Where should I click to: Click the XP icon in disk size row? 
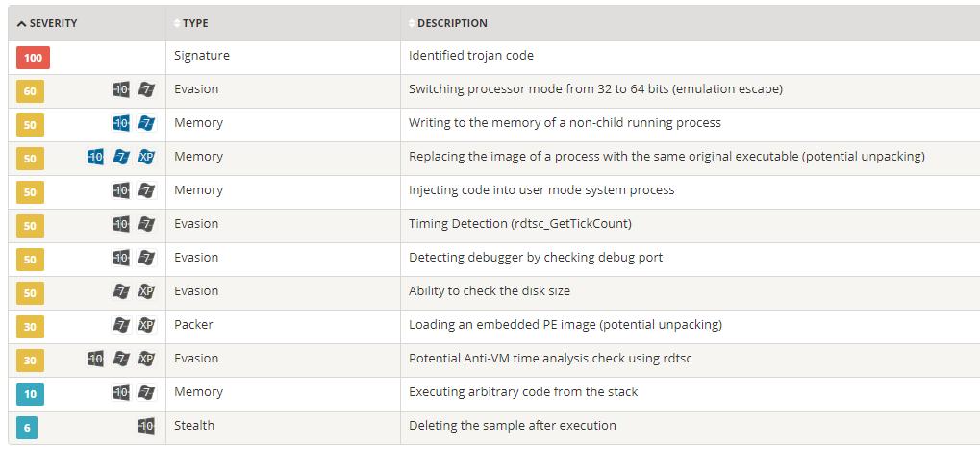point(146,291)
